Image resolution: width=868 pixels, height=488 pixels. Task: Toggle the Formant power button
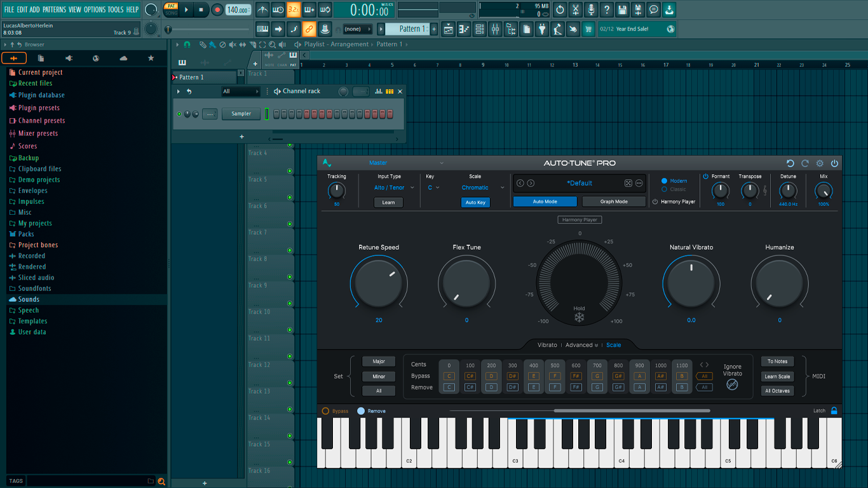click(705, 177)
